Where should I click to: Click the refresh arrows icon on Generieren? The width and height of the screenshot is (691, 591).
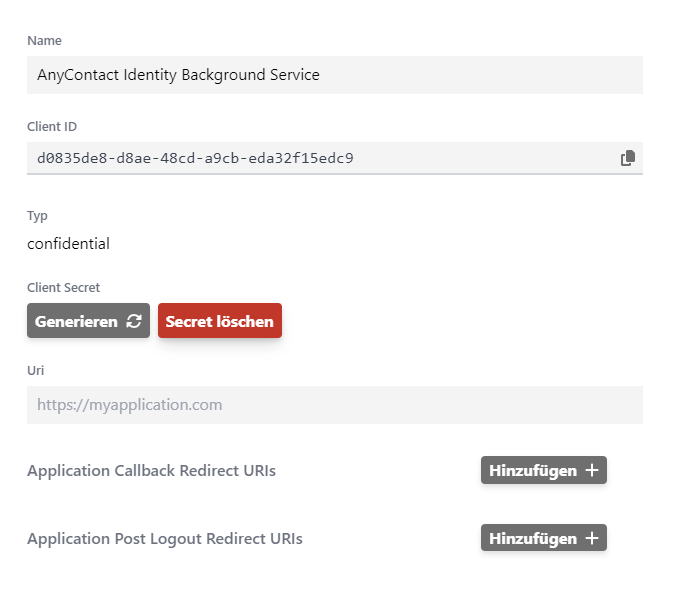pos(134,322)
